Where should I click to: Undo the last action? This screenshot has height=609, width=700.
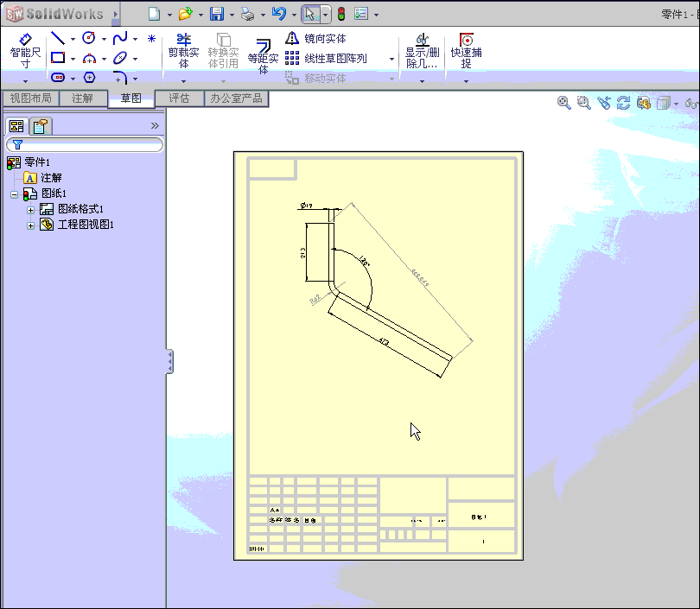click(279, 14)
